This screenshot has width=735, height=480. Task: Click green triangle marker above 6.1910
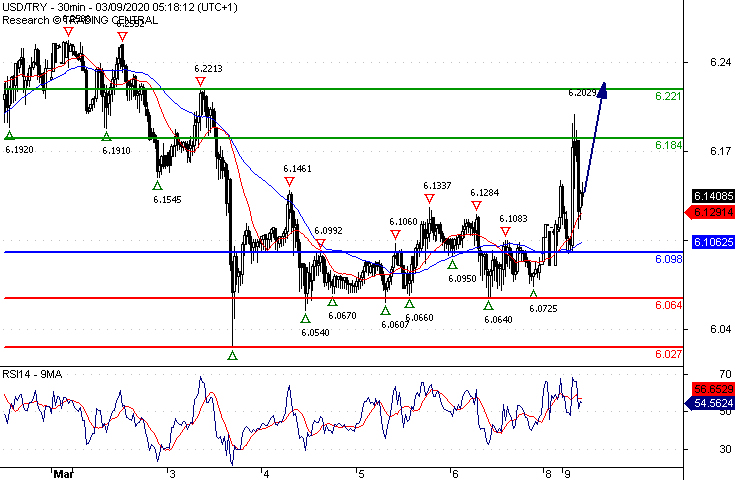(106, 136)
